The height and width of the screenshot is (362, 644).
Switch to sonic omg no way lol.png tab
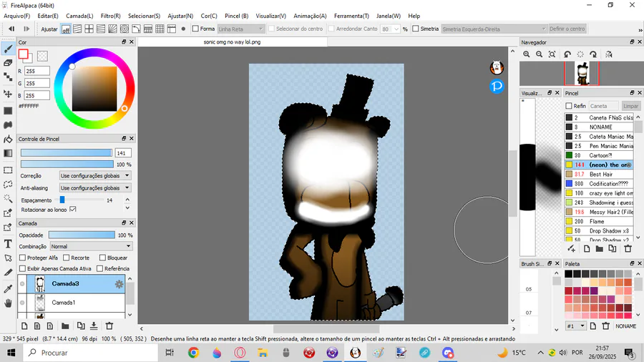point(233,42)
